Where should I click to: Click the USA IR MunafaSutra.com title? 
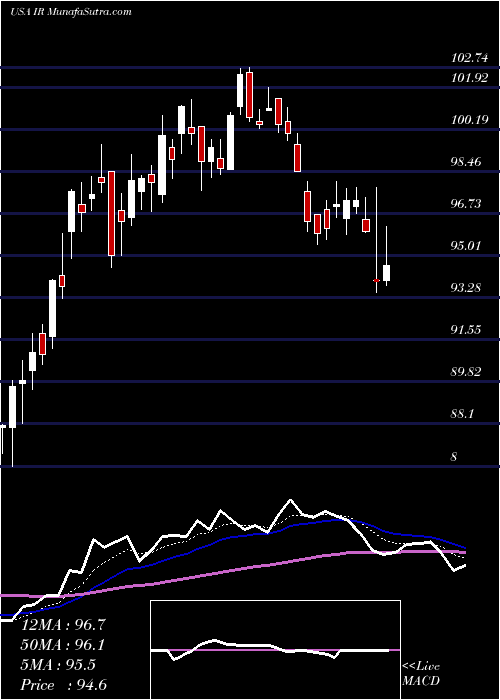[x=71, y=12]
